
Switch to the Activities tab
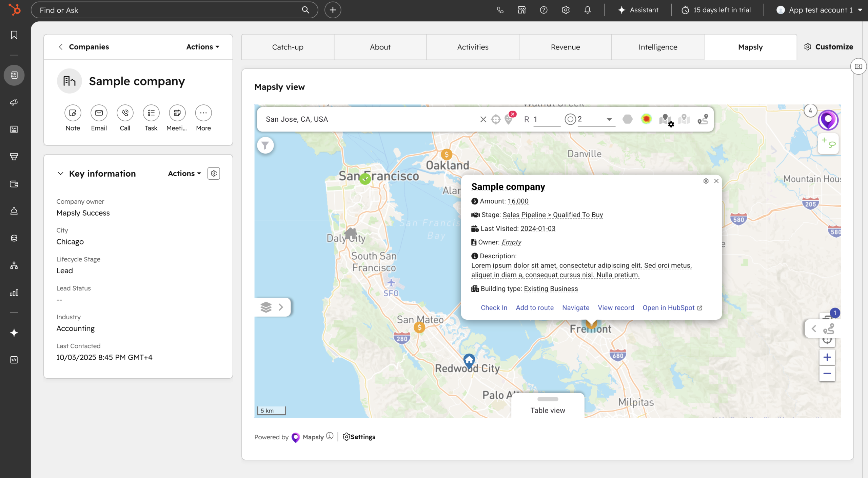tap(473, 47)
